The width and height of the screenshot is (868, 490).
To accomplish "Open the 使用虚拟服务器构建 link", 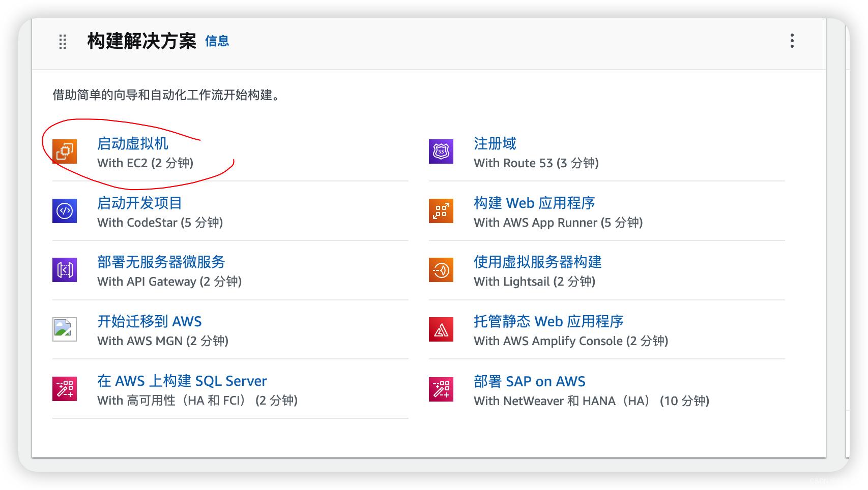I will pos(538,262).
